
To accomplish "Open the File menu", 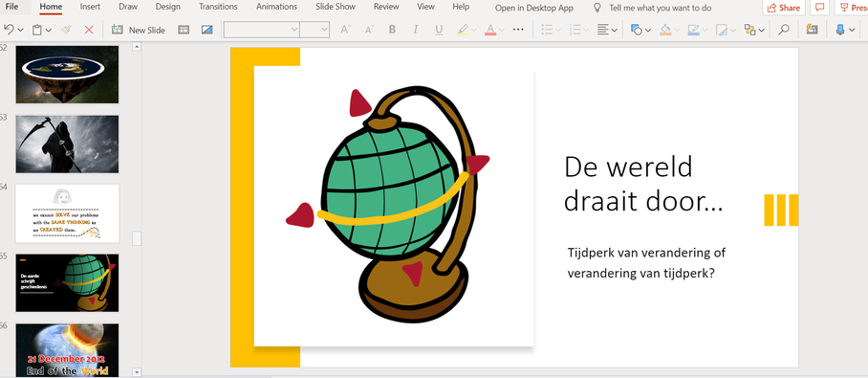I will click(11, 8).
